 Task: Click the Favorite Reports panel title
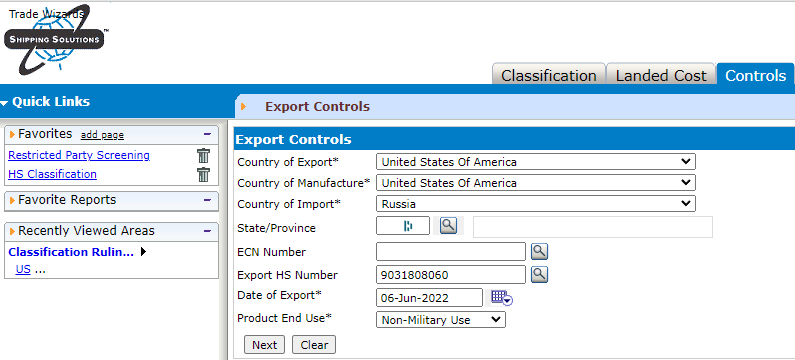pyautogui.click(x=67, y=200)
